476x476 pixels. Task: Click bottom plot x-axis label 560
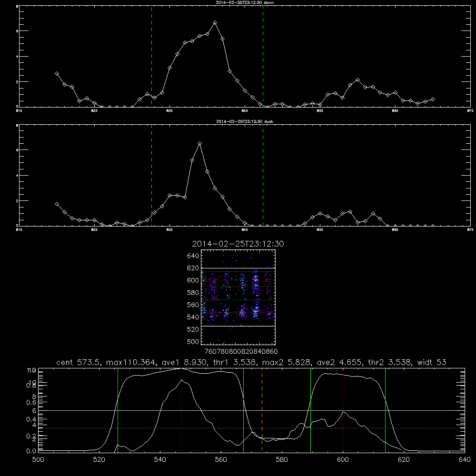[x=221, y=460]
